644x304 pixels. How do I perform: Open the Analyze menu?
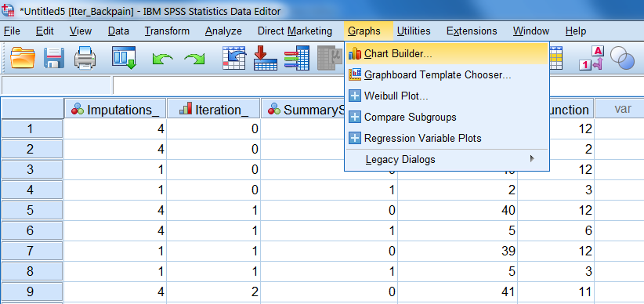click(x=223, y=31)
